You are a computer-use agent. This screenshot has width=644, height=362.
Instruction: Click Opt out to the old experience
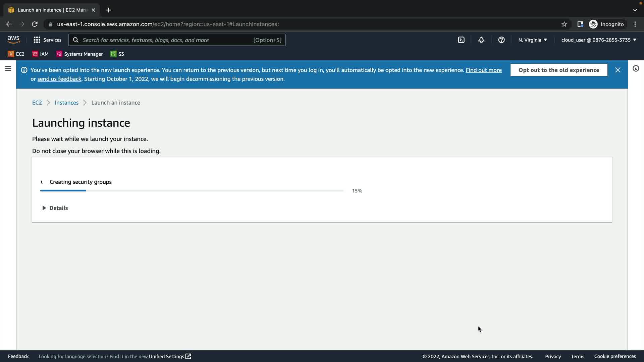[x=558, y=70]
